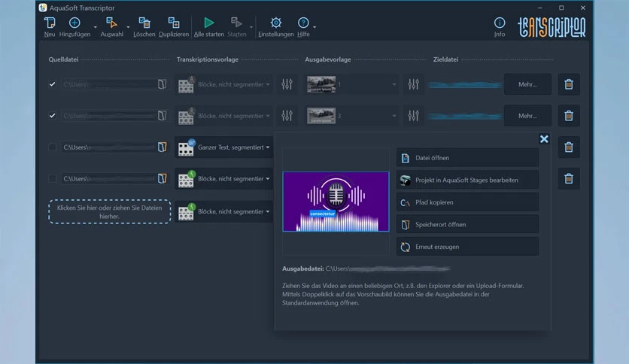Click the fourth row source file path field
The height and width of the screenshot is (364, 629).
pyautogui.click(x=108, y=178)
